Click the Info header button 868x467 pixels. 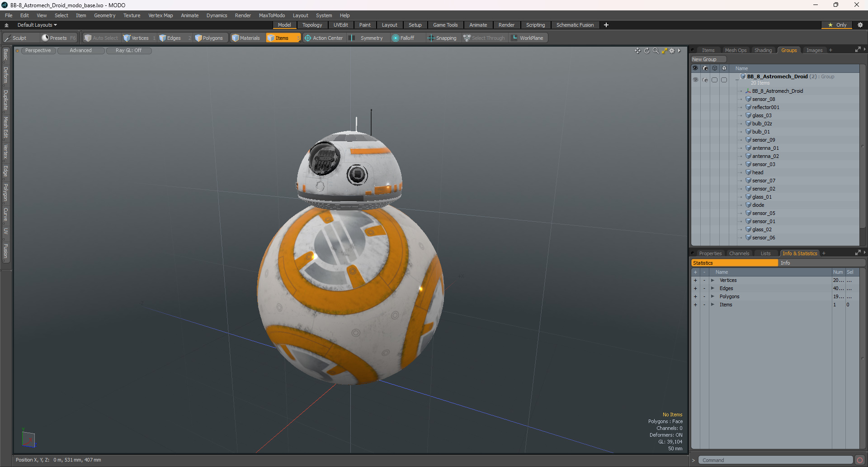821,263
